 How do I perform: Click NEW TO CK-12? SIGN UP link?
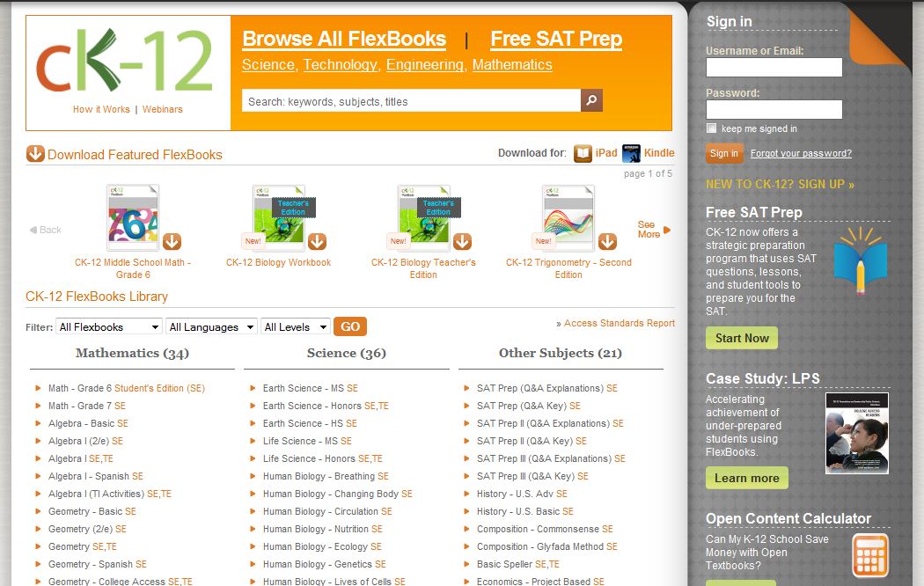point(780,185)
